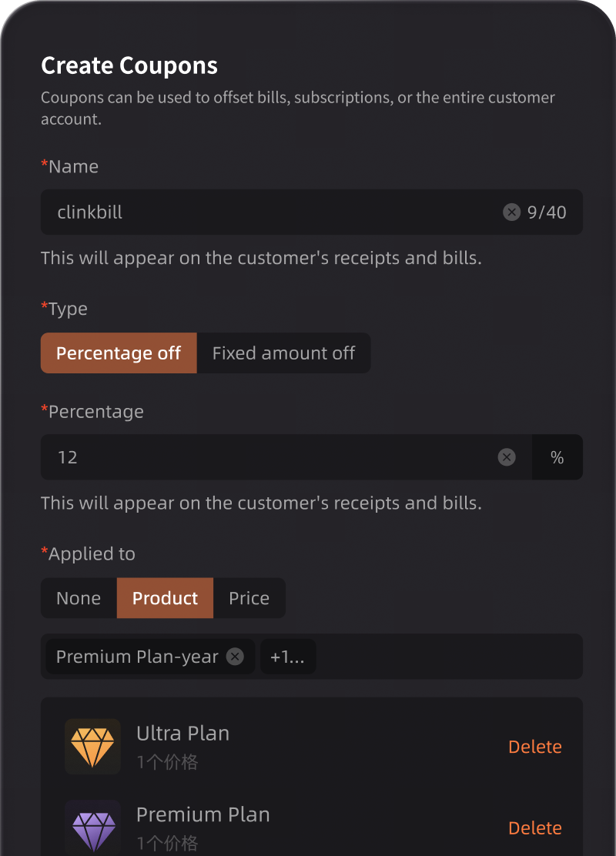Select Percentage off coupon type
Image resolution: width=616 pixels, height=856 pixels.
(119, 353)
